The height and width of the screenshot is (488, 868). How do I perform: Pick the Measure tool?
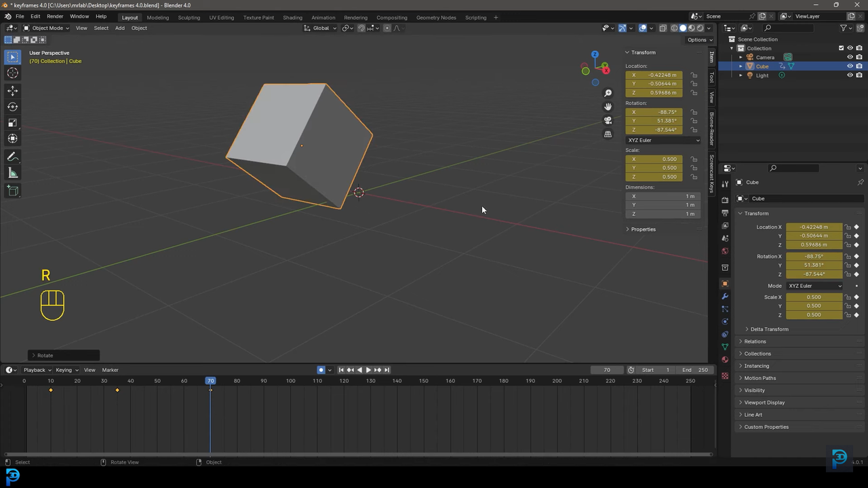click(12, 173)
